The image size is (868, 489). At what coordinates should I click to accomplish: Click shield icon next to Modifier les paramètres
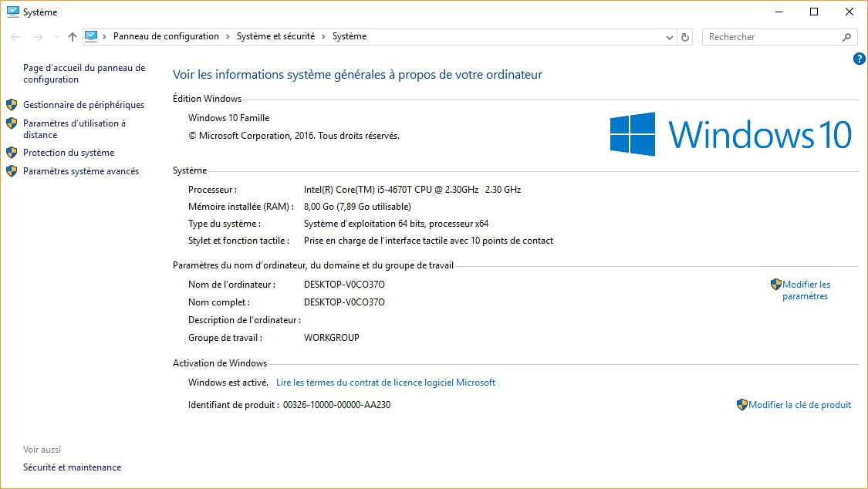(x=776, y=285)
